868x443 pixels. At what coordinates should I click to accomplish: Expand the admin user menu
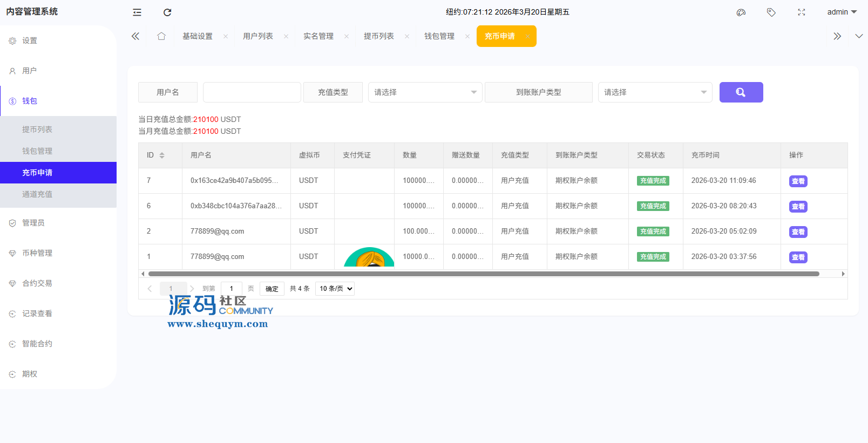(x=841, y=12)
